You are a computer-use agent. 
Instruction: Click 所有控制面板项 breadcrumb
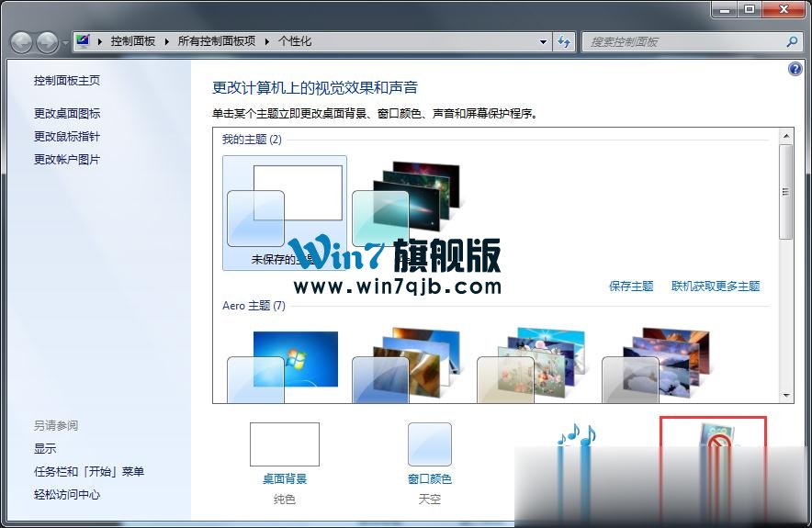(217, 41)
